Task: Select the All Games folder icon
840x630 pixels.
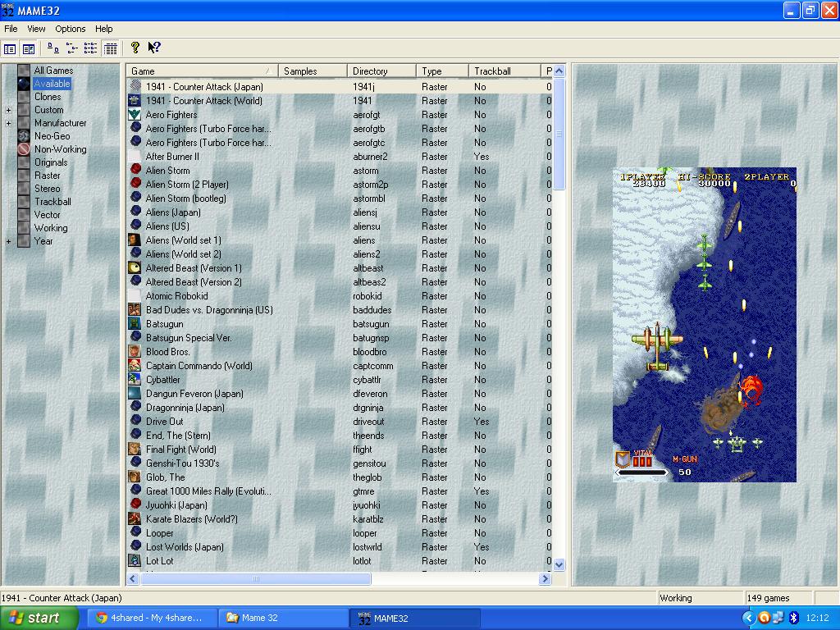Action: click(x=24, y=71)
